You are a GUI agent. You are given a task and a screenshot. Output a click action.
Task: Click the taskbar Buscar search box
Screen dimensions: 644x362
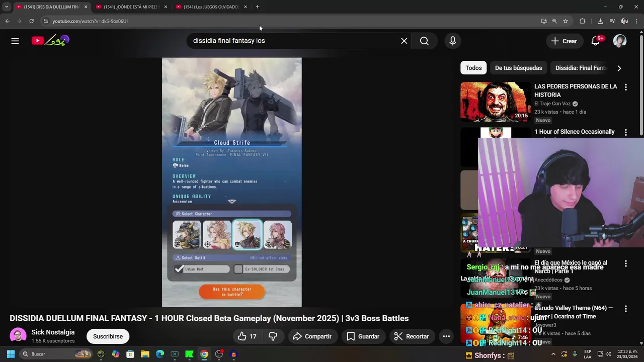point(56,354)
